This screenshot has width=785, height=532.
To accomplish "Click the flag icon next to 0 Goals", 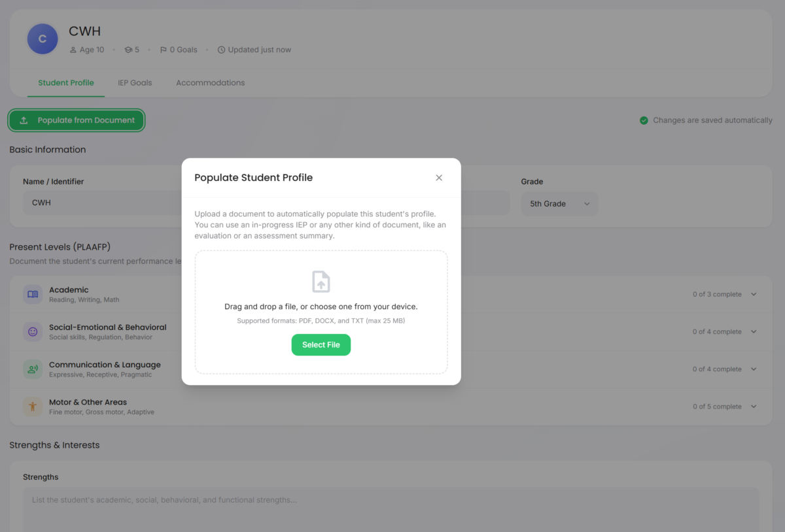I will (164, 50).
